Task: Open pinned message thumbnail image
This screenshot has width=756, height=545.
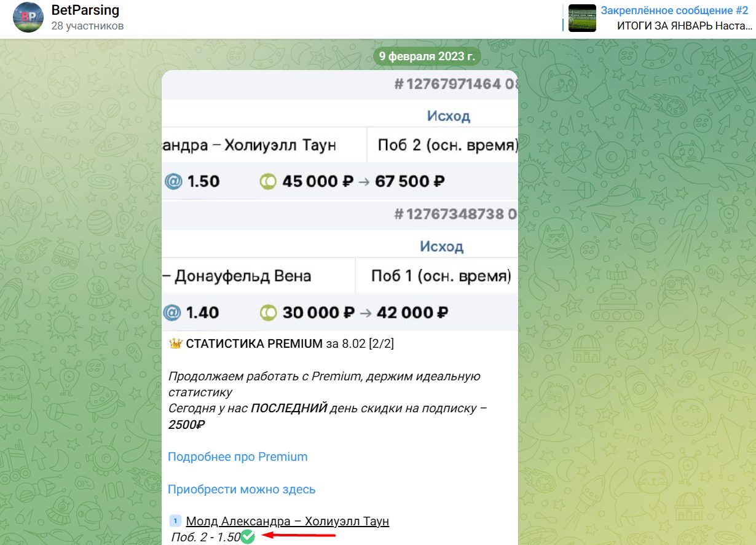Action: click(582, 18)
